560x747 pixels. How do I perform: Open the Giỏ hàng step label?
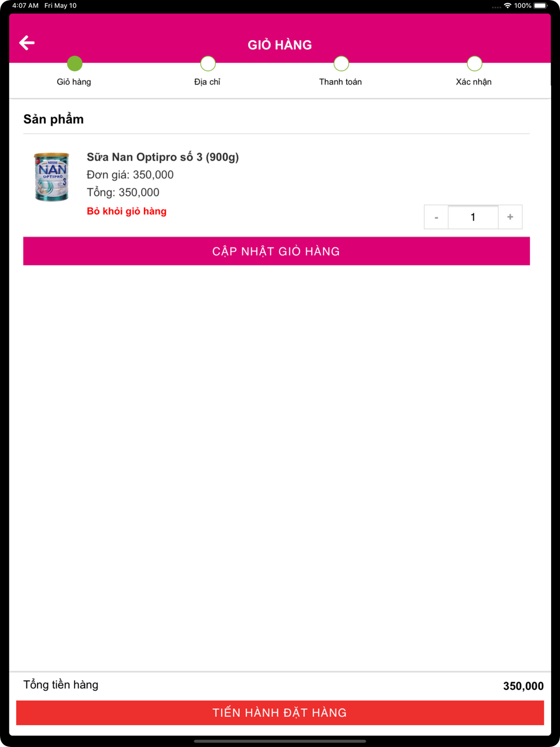tap(74, 82)
